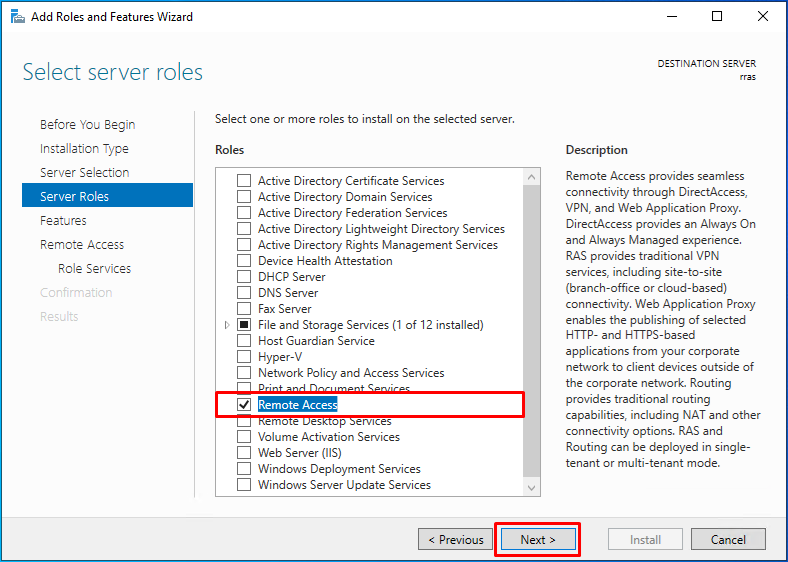Click the Add Roles wizard title bar icon

coord(18,17)
